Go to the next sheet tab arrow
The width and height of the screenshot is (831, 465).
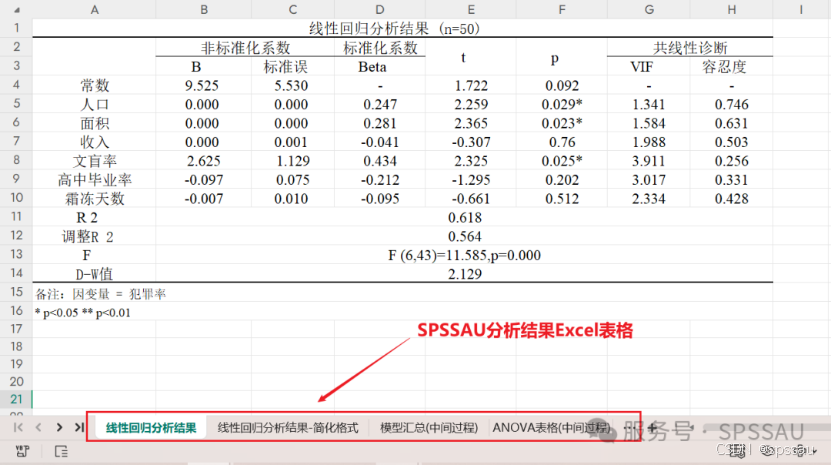point(59,427)
